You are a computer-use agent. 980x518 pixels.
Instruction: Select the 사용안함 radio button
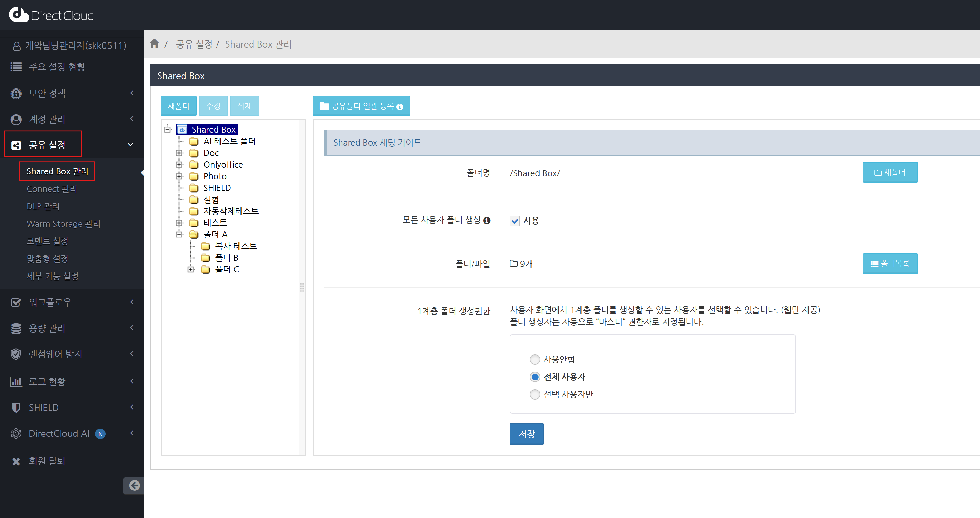tap(535, 359)
